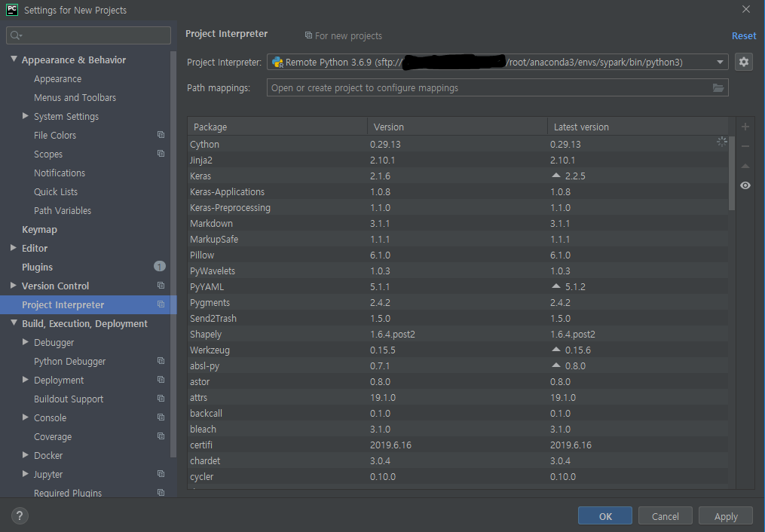Viewport: 765px width, 532px height.
Task: Click in the settings search field
Action: click(88, 35)
